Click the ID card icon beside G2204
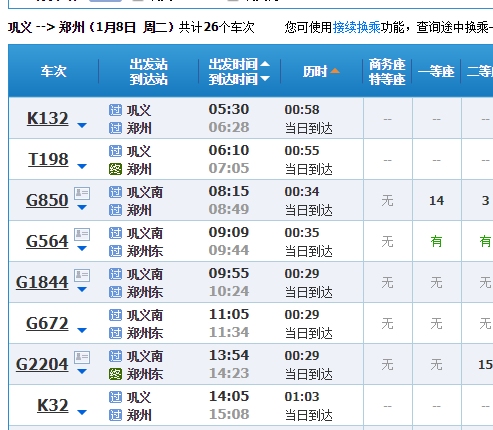The image size is (493, 430). pos(82,357)
